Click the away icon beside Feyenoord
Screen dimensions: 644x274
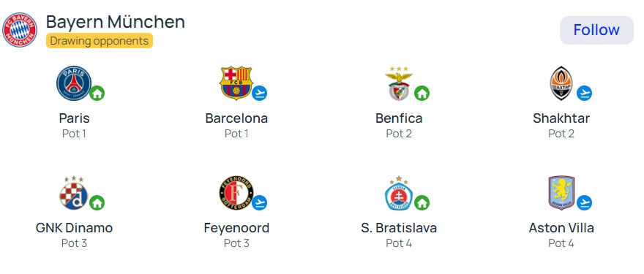259,202
